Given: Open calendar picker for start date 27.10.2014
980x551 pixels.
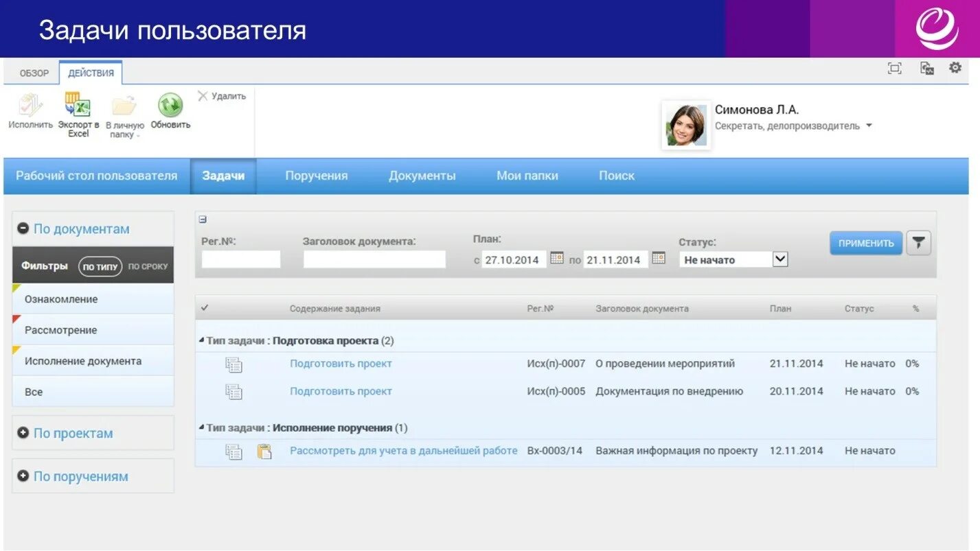Looking at the screenshot, I should pos(557,259).
